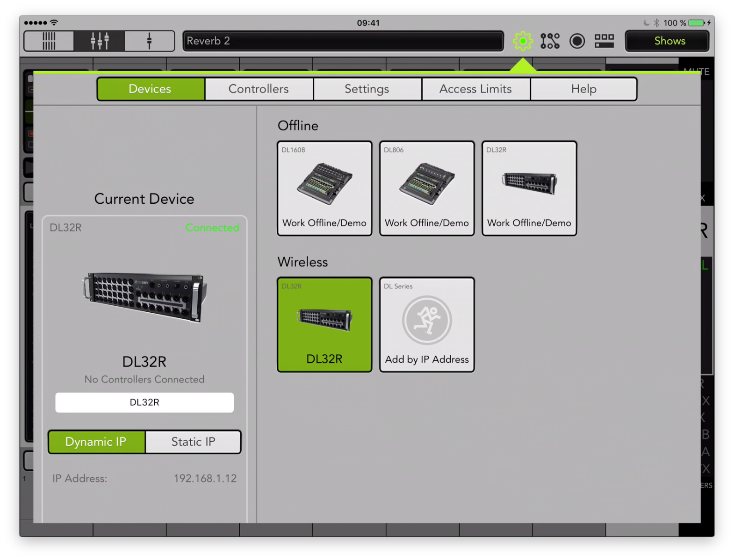Select Dynamic IP mode
The width and height of the screenshot is (734, 560).
96,442
